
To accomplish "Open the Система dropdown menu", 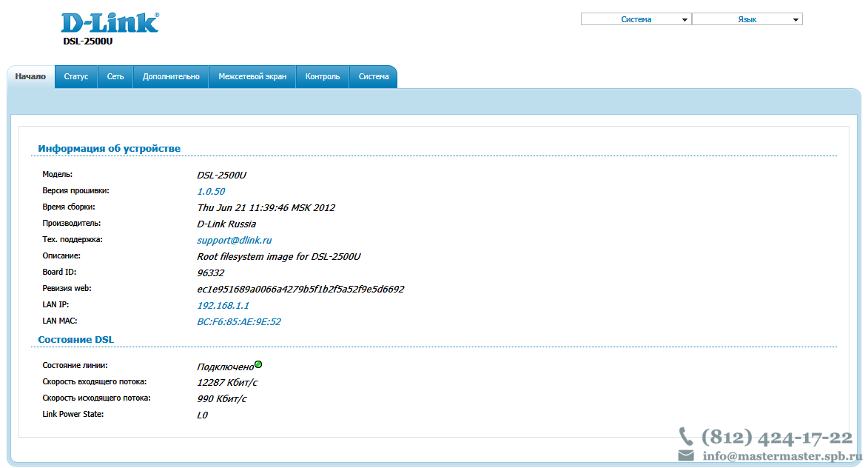I will (x=636, y=19).
